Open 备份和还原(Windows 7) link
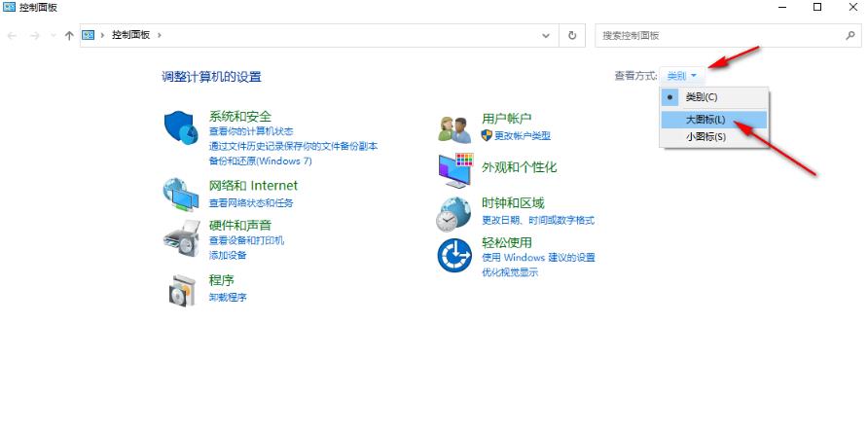Viewport: 868px width, 430px height. pyautogui.click(x=260, y=161)
